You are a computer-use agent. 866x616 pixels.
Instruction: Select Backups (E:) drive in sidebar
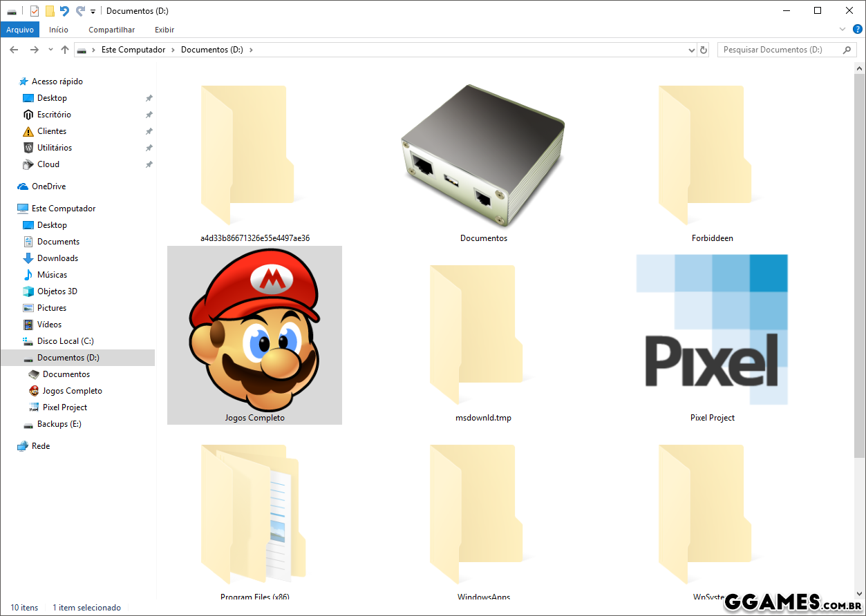click(59, 424)
